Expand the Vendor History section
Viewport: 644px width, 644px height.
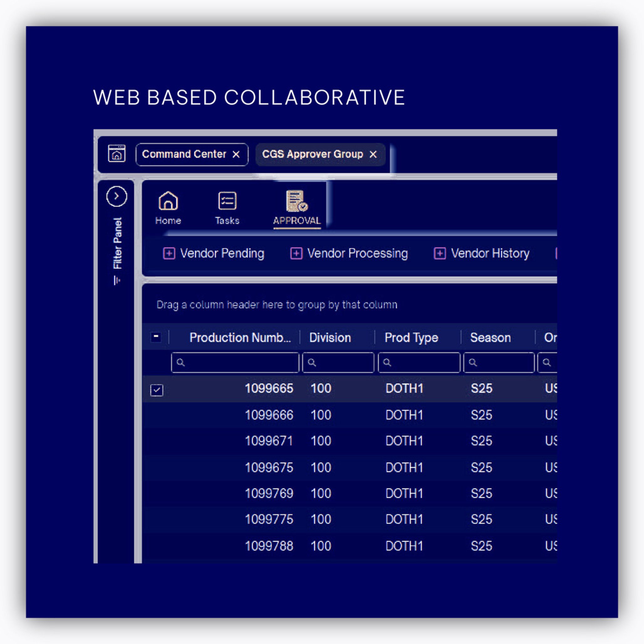[x=440, y=253]
